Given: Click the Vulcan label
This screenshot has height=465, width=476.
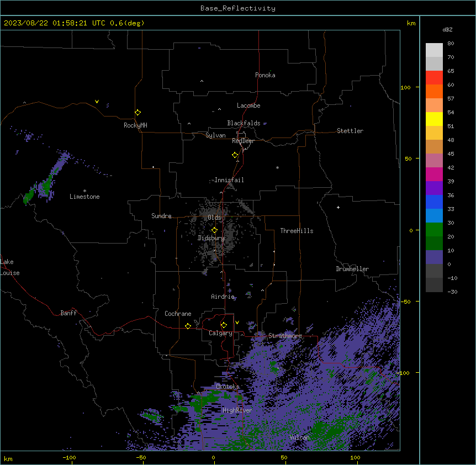Looking at the screenshot, I should tap(300, 437).
